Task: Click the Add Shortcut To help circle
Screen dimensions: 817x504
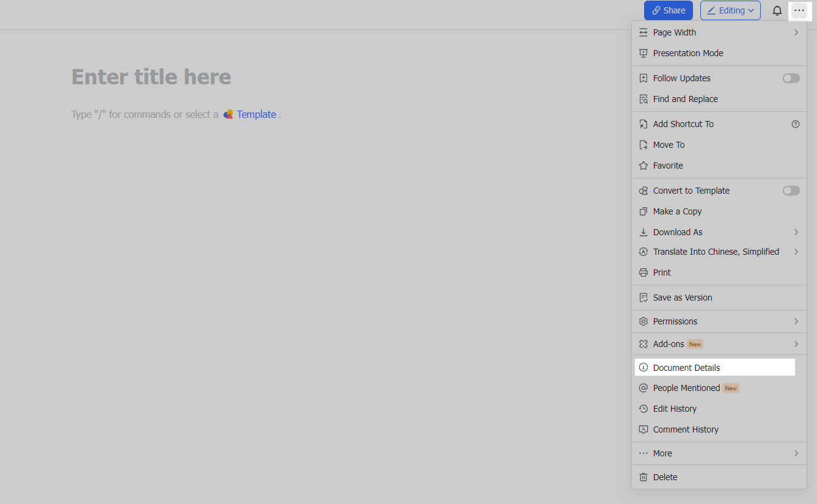Action: tap(795, 123)
